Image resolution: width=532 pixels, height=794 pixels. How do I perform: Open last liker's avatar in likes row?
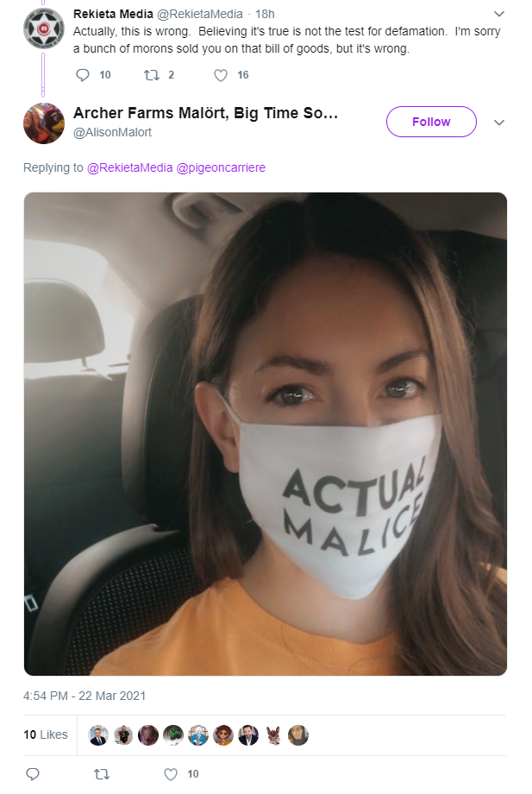click(x=297, y=735)
